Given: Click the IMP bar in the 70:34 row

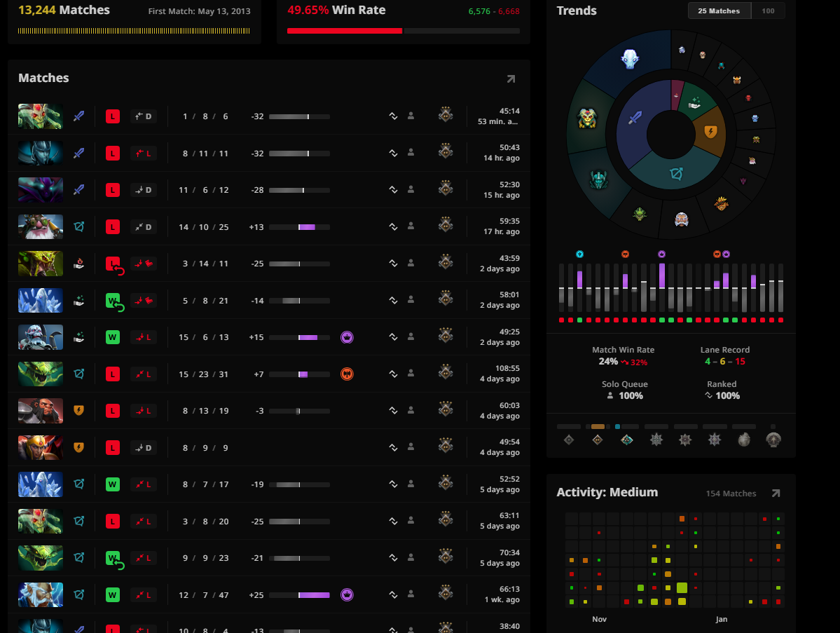Looking at the screenshot, I should click(299, 559).
